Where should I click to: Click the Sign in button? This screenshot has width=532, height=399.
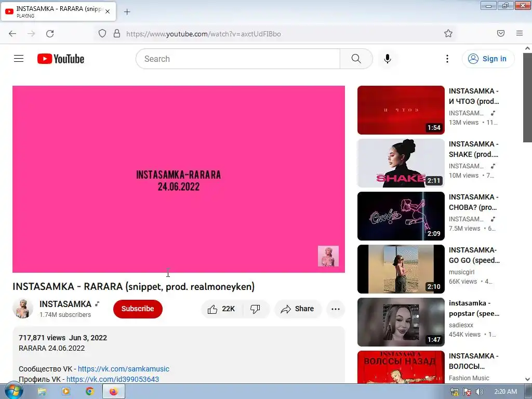pos(488,59)
